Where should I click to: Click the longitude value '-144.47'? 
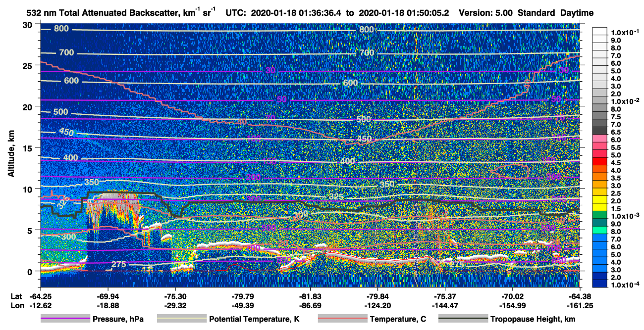pos(445,305)
